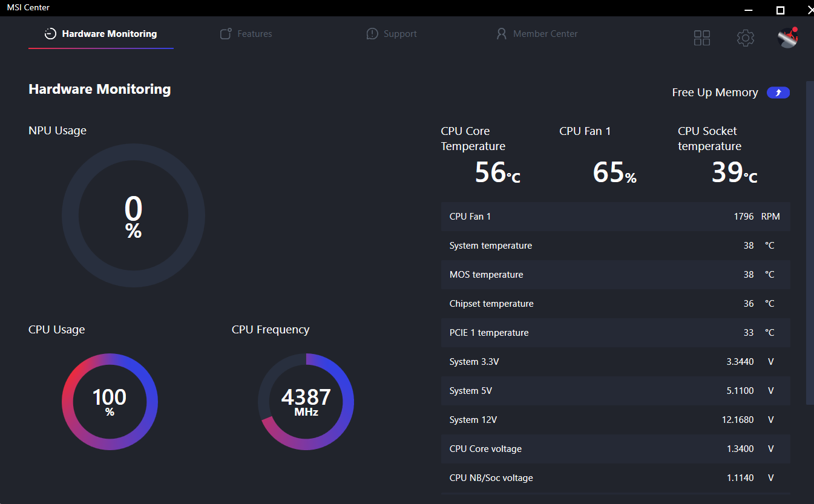Screen dimensions: 814x504
Task: Select the System 5V row
Action: 615,391
